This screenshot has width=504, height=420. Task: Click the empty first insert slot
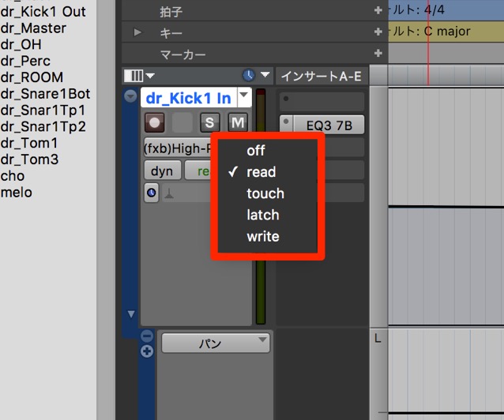322,102
